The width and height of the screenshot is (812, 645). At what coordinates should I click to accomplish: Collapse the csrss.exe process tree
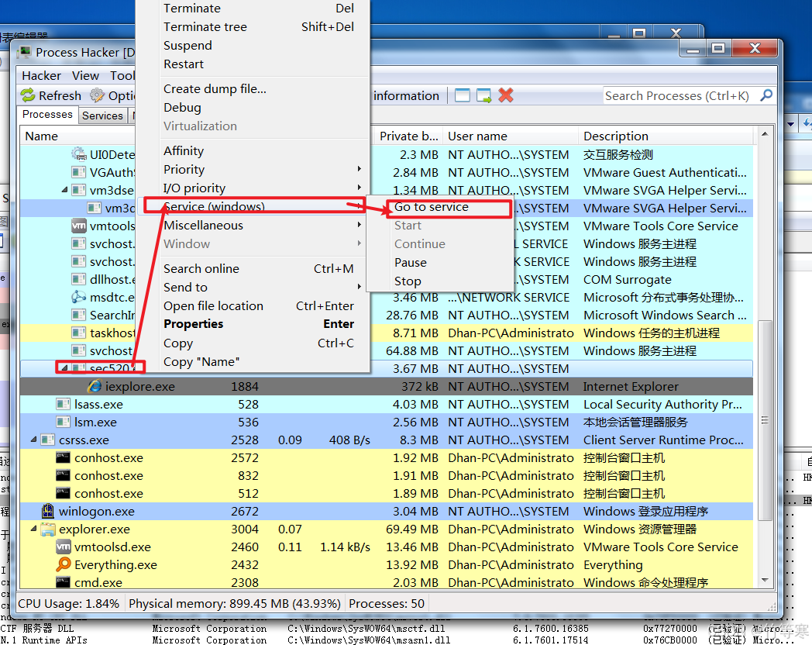[x=33, y=440]
